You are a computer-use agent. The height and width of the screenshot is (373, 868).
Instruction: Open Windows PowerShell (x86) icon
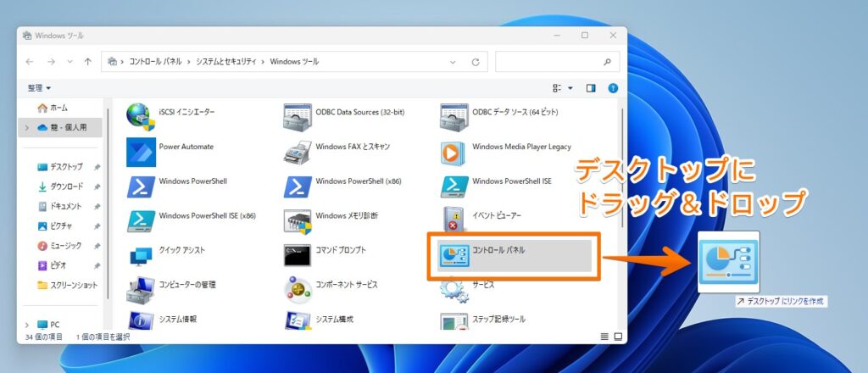(x=298, y=186)
